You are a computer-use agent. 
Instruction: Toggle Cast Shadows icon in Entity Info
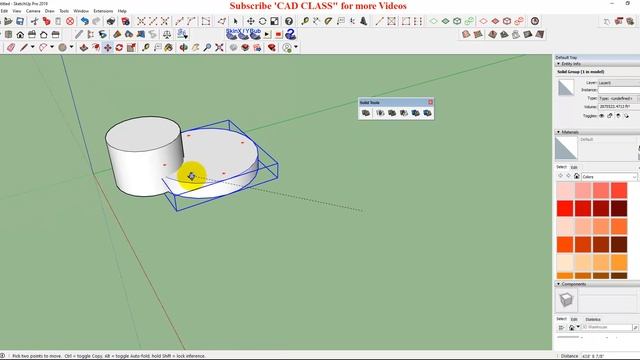pyautogui.click(x=618, y=116)
